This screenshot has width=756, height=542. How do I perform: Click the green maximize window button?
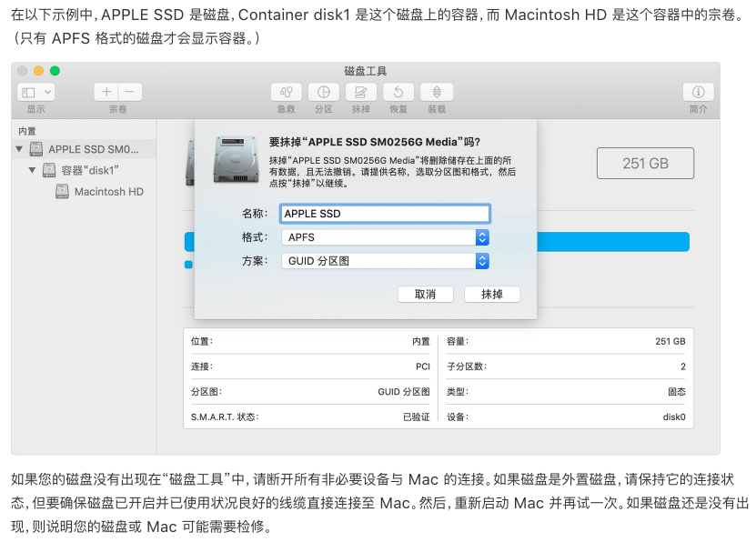[x=55, y=71]
